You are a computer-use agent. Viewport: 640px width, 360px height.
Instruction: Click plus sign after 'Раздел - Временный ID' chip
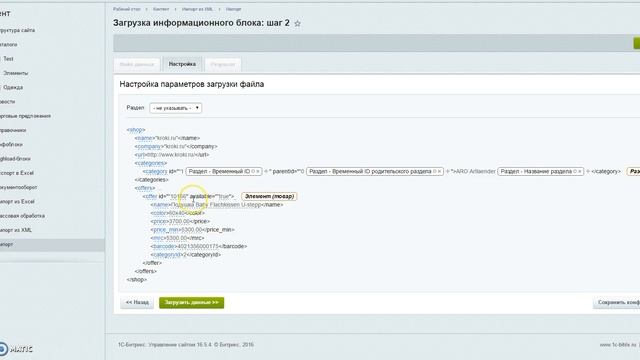266,171
